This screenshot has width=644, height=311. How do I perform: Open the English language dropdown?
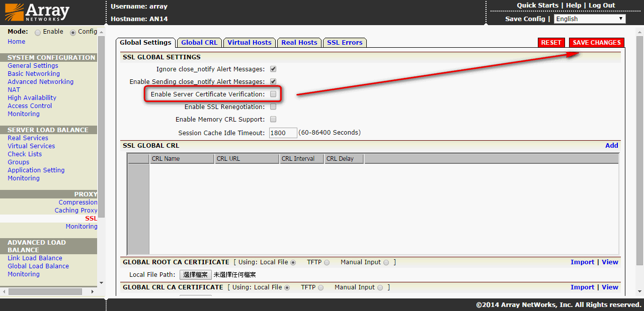point(590,19)
